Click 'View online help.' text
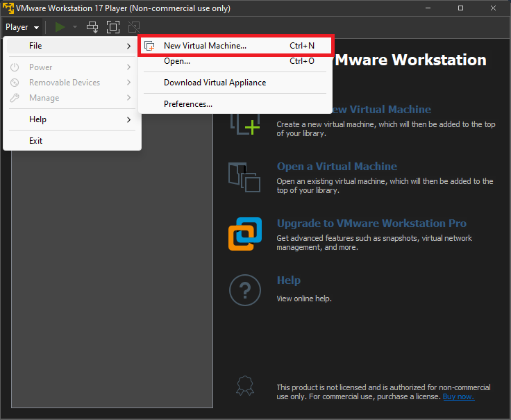Viewport: 511px width, 420px height. click(304, 299)
